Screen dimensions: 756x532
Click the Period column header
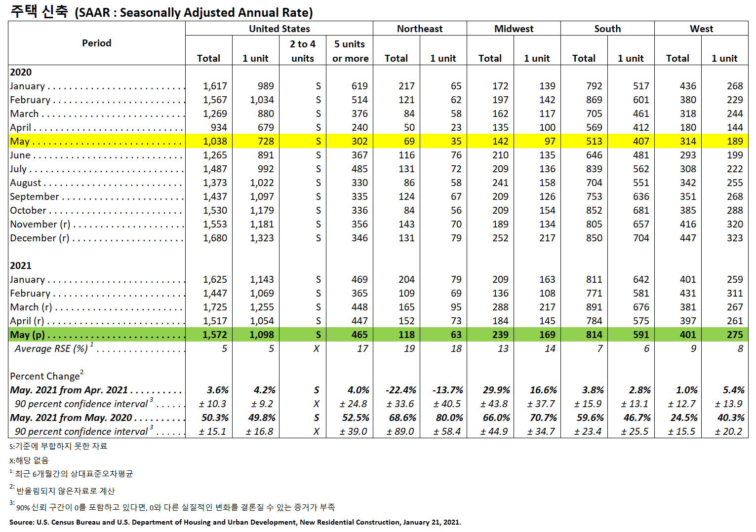(97, 43)
